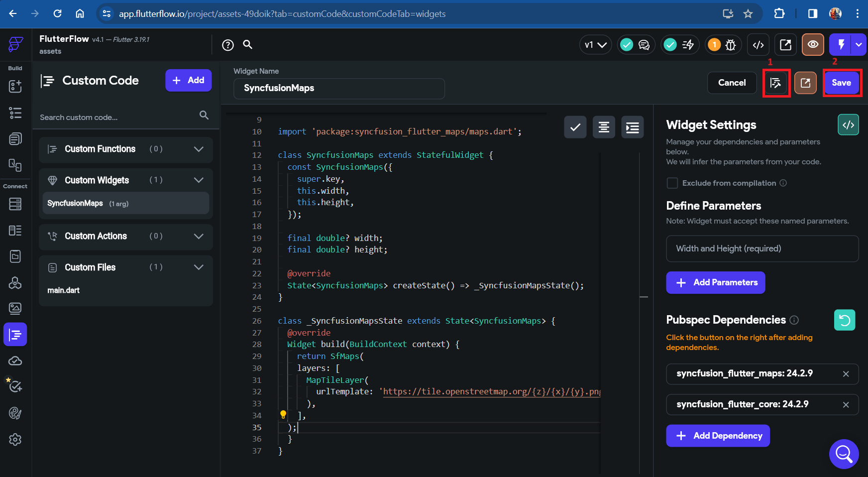868x477 pixels.
Task: Open the Media Assets sidebar icon
Action: pos(15,309)
